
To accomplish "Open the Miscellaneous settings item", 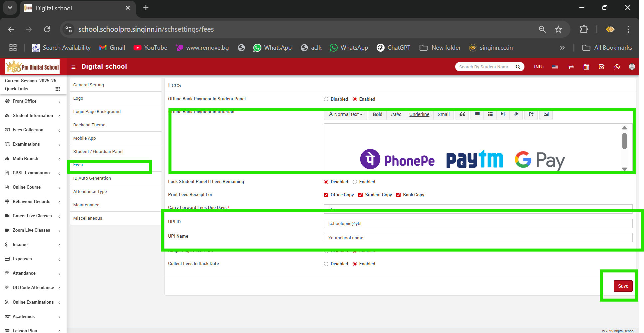I will click(116, 218).
